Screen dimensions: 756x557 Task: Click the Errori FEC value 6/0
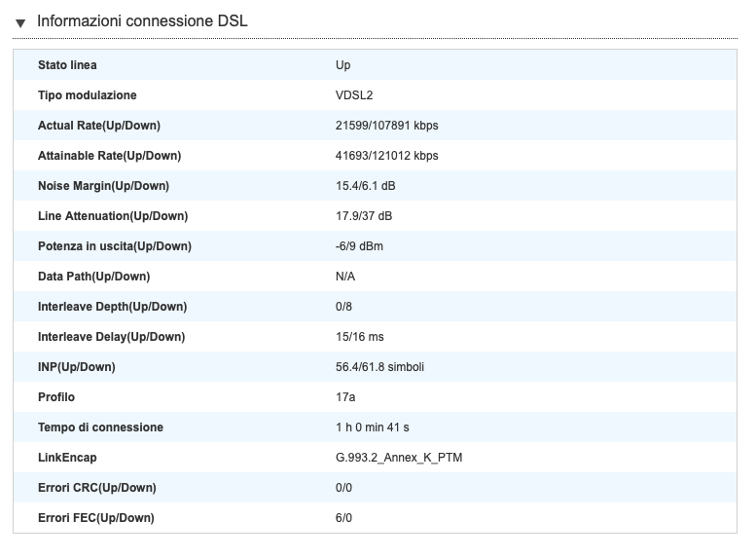pos(343,518)
